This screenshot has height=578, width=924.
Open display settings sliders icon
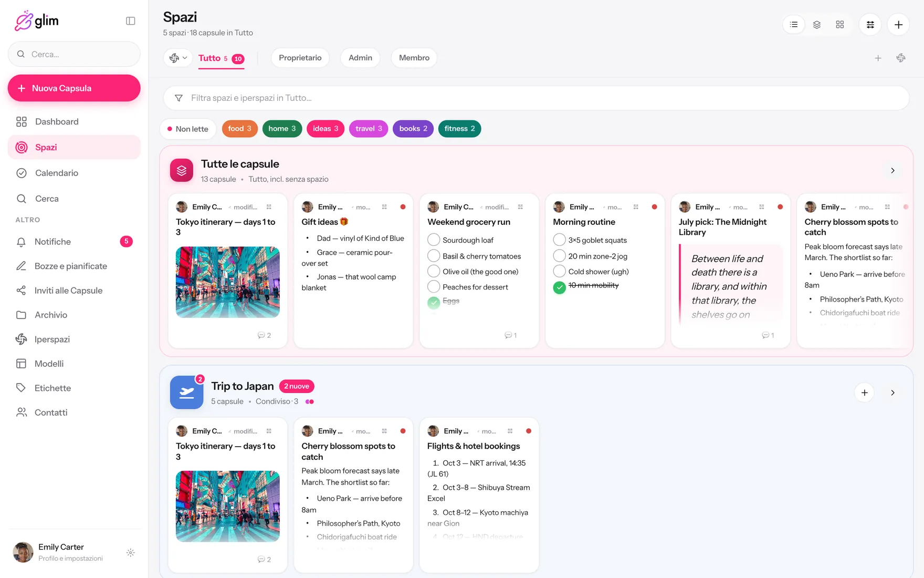click(x=870, y=25)
